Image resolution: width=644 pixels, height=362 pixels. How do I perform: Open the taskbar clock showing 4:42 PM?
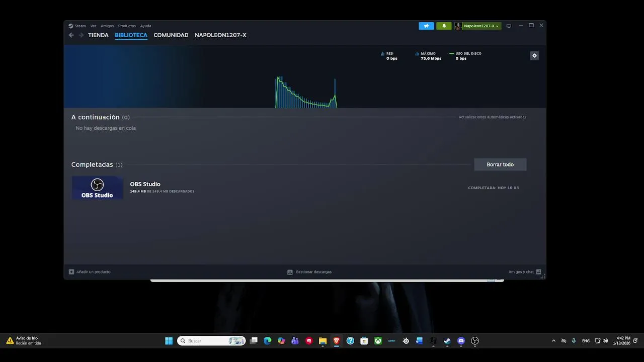(621, 341)
